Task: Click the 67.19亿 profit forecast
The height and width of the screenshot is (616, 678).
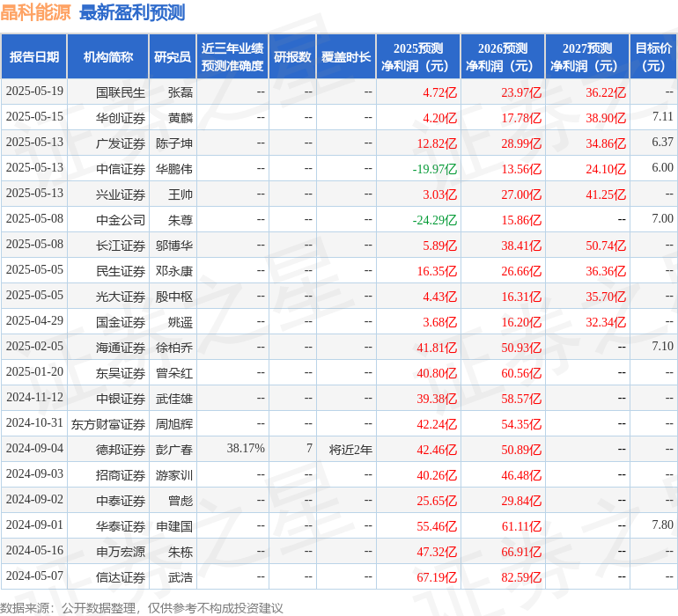Action: [437, 577]
